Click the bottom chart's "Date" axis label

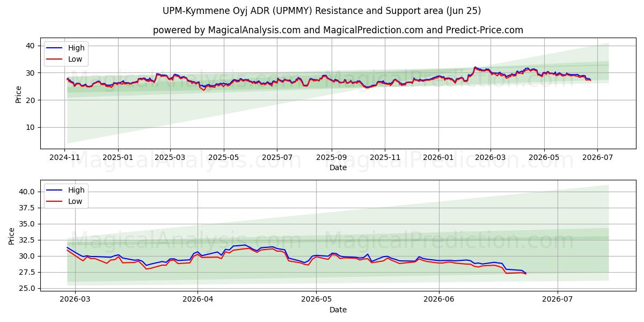pyautogui.click(x=338, y=310)
